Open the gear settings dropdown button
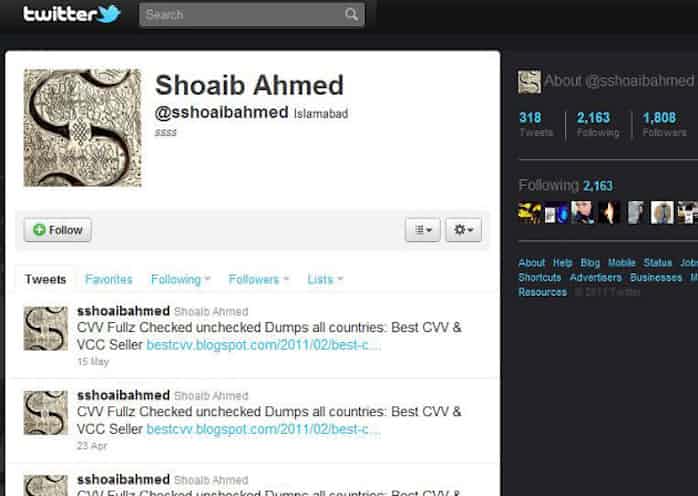The height and width of the screenshot is (496, 698). point(463,230)
